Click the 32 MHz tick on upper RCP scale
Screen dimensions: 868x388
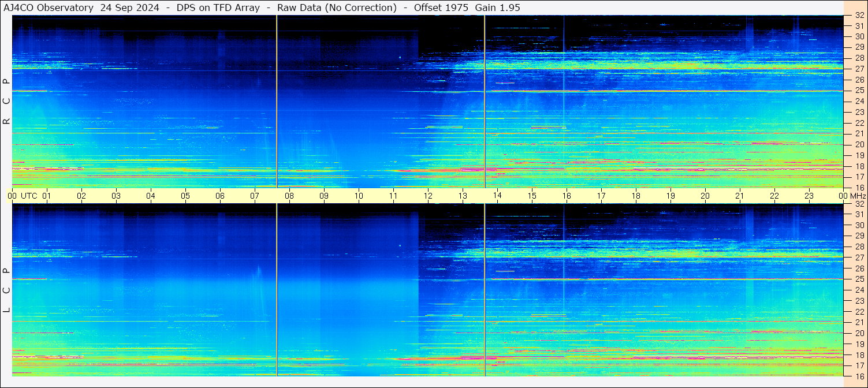point(859,16)
